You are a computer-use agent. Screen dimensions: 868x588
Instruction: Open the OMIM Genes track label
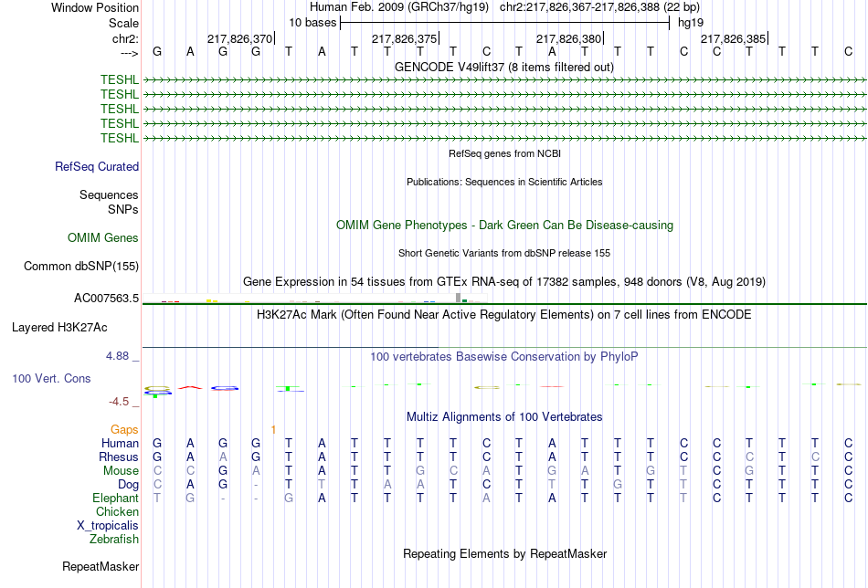[103, 238]
